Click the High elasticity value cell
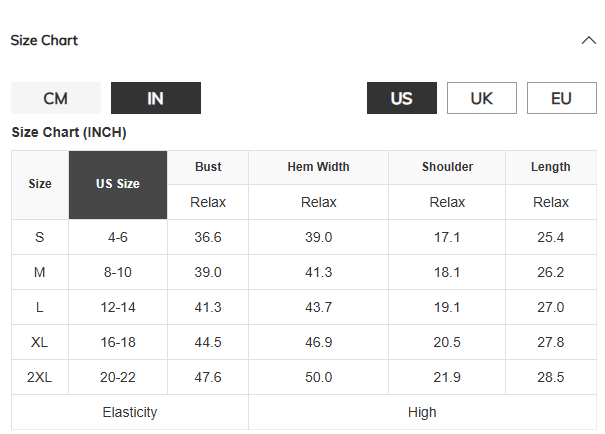 pyautogui.click(x=422, y=412)
